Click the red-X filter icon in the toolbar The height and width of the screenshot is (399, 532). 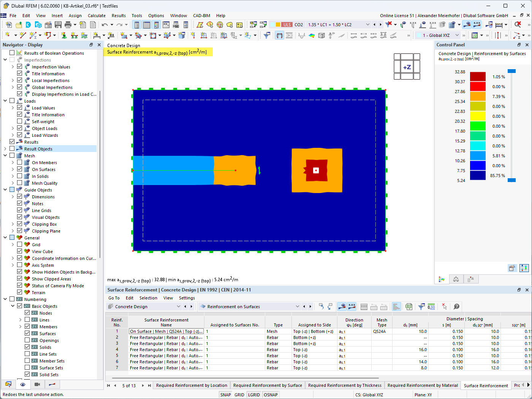388,25
